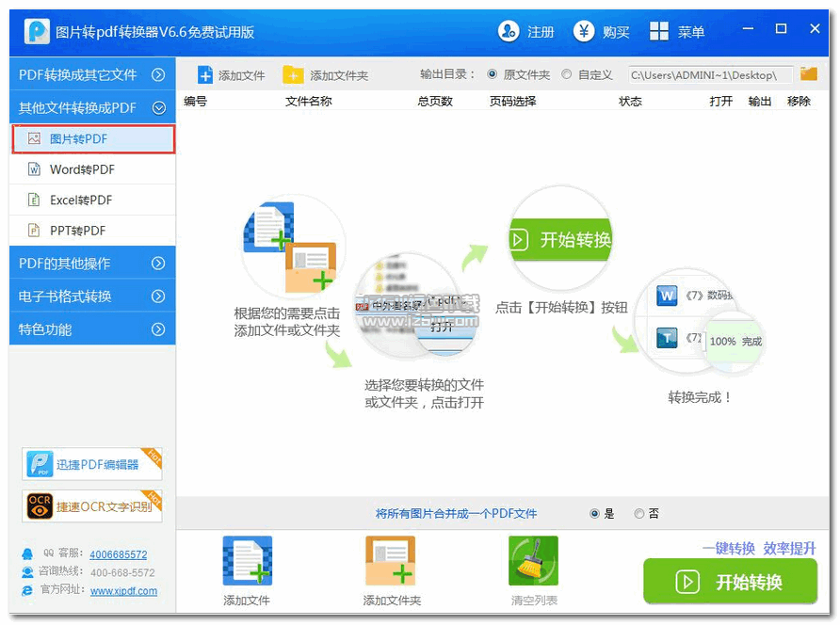The width and height of the screenshot is (840, 625).
Task: Click the broom clear list icon
Action: 533,561
